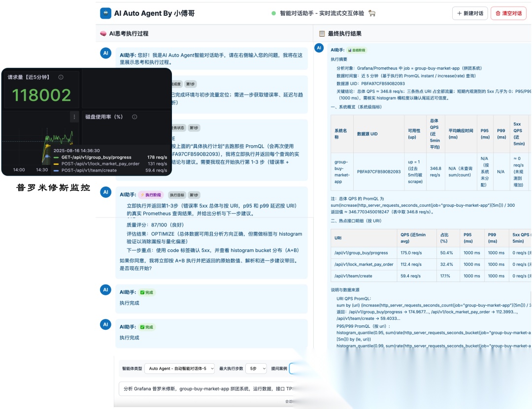Click the pink 执行阶段 tag
The image size is (532, 409).
click(151, 195)
